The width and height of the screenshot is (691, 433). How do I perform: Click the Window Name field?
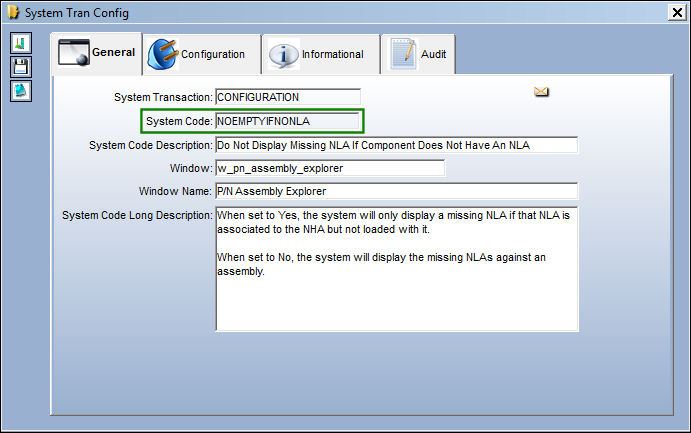[397, 191]
